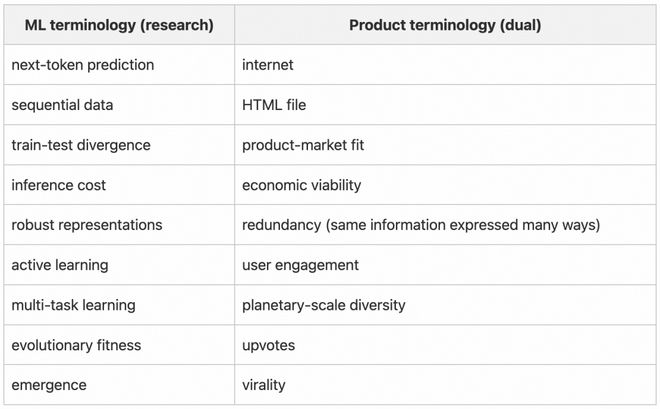Click the "redundancy (same information expressed many ways)" cell
The height and width of the screenshot is (409, 660).
(x=421, y=225)
